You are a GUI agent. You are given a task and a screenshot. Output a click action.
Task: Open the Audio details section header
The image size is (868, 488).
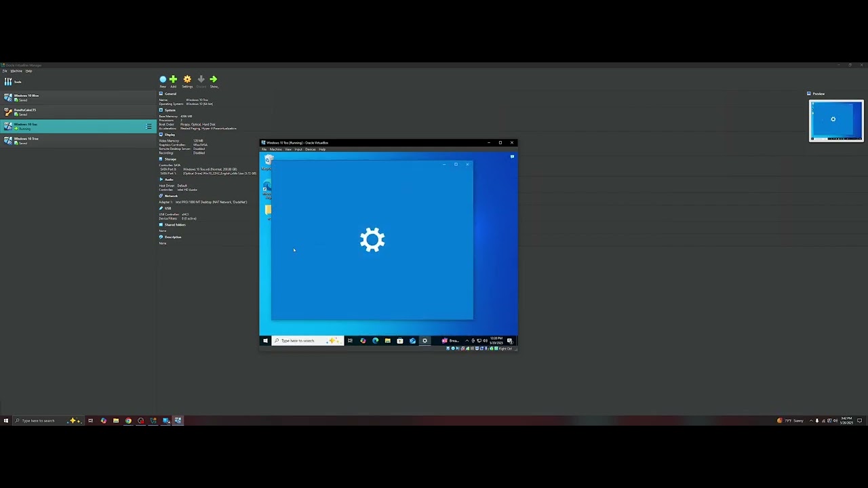pyautogui.click(x=167, y=179)
